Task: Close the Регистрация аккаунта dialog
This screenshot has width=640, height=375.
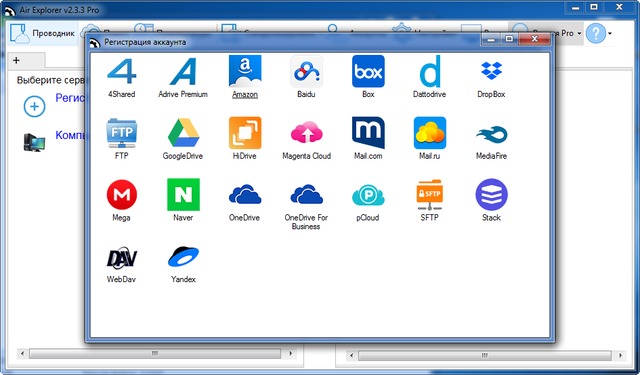Action: point(534,39)
